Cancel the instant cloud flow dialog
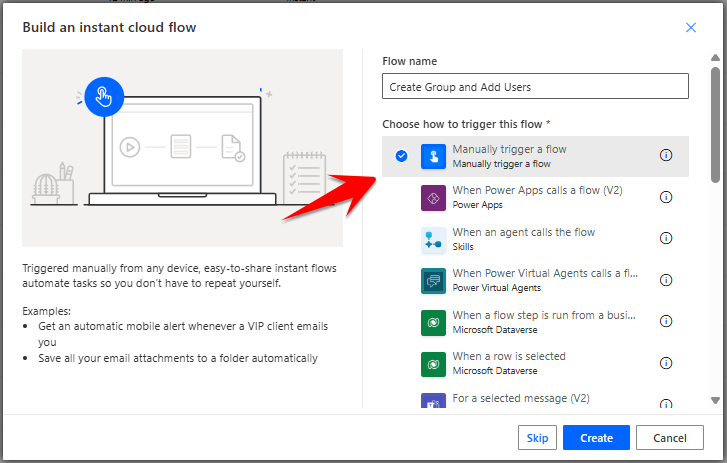Screen dimensions: 727x463 pos(663,438)
